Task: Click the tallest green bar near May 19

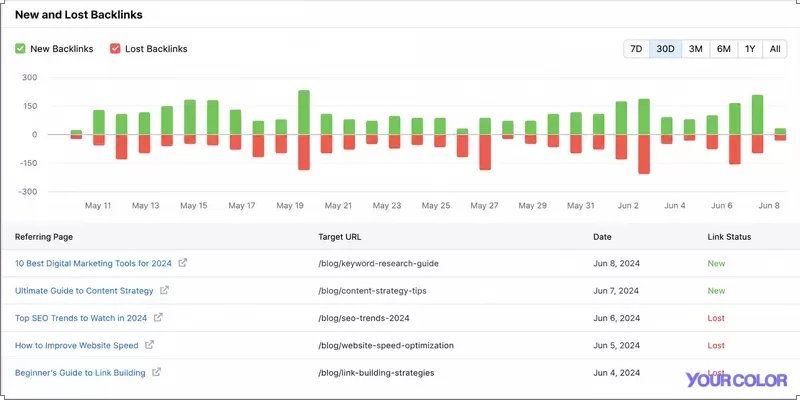Action: pyautogui.click(x=304, y=112)
